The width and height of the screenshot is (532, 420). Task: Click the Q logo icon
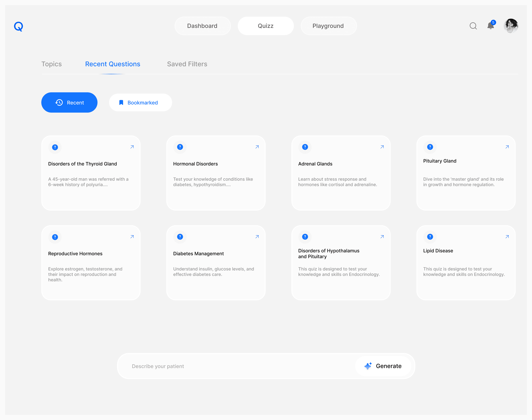pos(18,26)
